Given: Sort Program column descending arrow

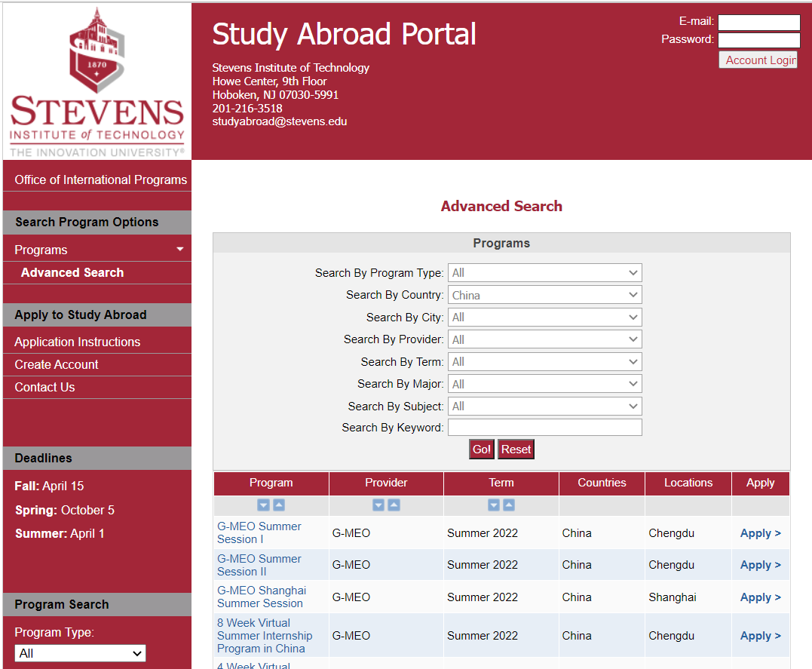Looking at the screenshot, I should 264,505.
